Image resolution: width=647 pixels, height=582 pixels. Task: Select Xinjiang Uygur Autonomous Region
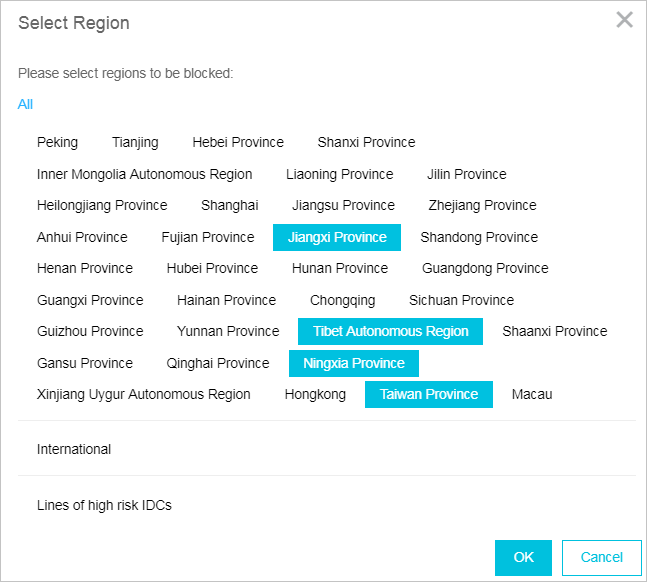tap(143, 394)
